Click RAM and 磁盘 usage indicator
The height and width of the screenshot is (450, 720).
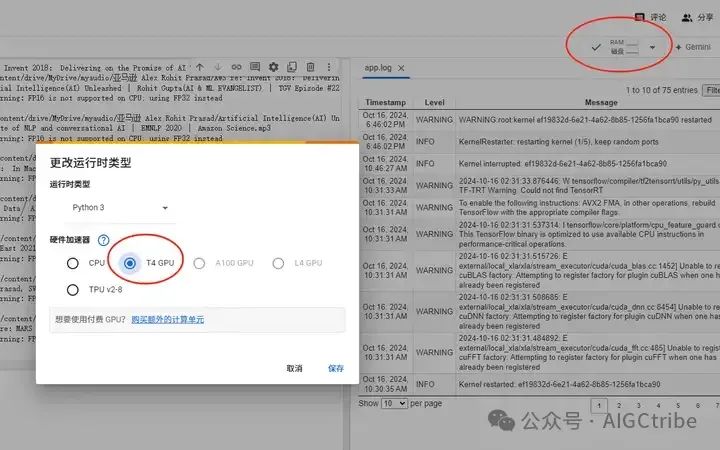(624, 47)
